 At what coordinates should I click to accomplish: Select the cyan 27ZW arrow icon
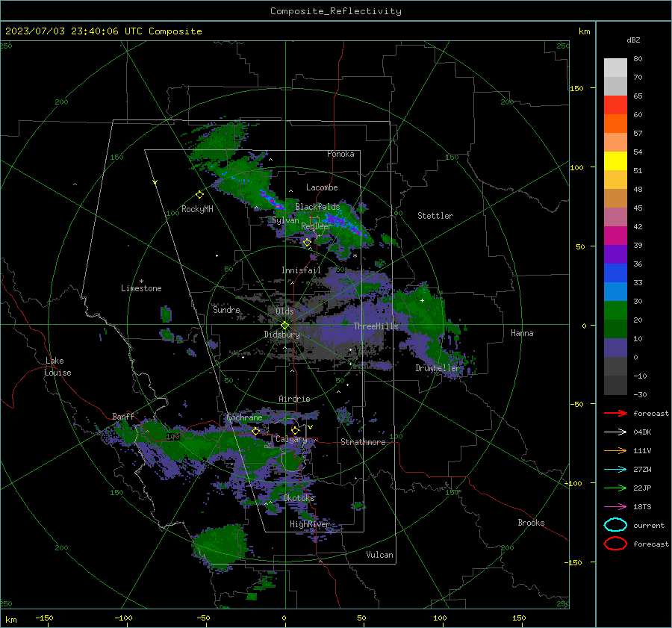[615, 470]
